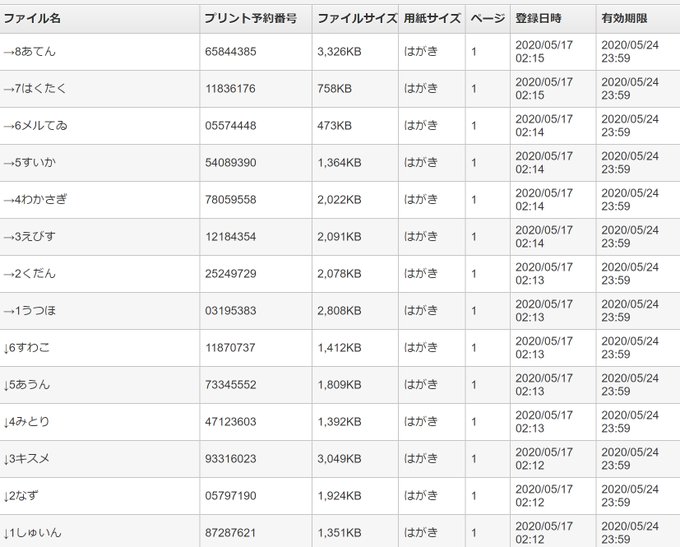The height and width of the screenshot is (547, 680).
Task: Click registration date in →2くだん row
Action: point(544,274)
